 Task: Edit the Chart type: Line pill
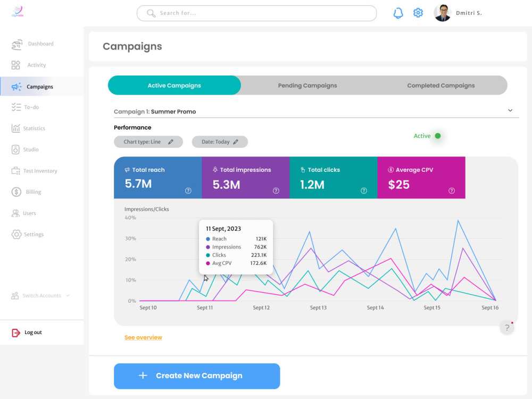(148, 142)
